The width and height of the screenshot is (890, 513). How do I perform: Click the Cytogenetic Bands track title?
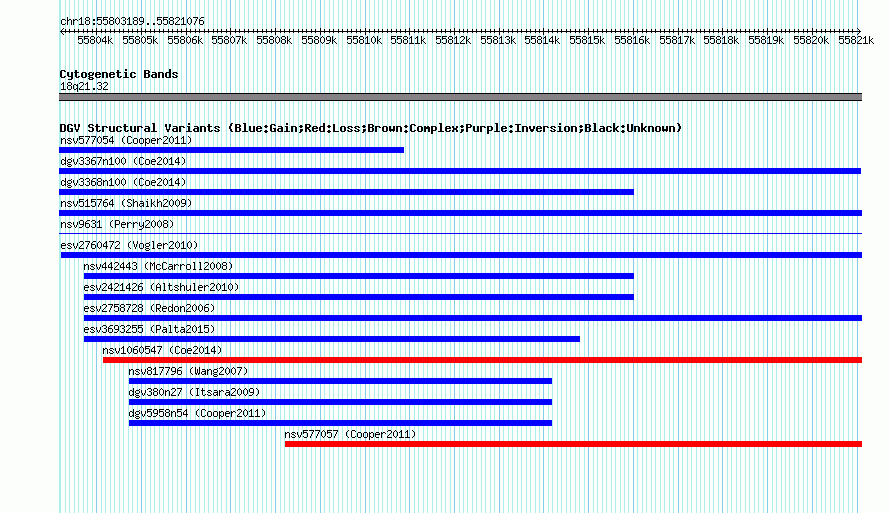click(x=119, y=74)
